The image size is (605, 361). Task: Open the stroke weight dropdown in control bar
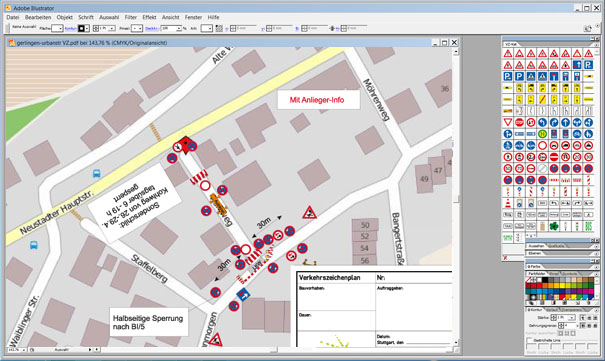tap(112, 28)
